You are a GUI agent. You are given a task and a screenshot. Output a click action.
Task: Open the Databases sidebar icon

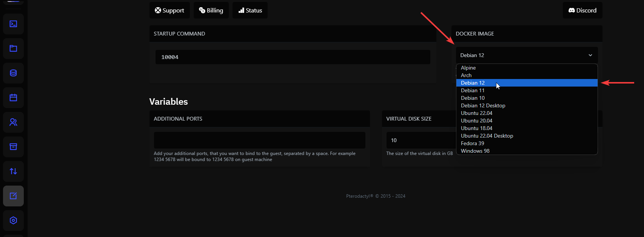[x=13, y=73]
